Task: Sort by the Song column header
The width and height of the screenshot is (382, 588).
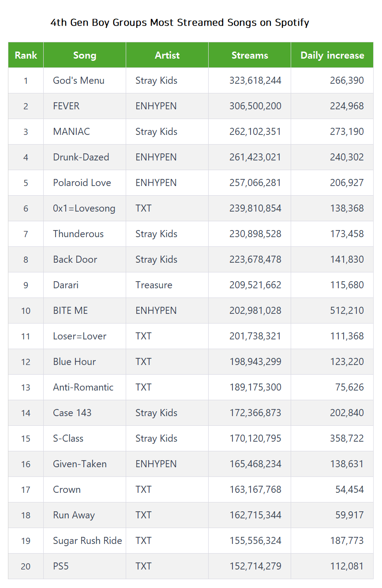Action: [x=85, y=55]
